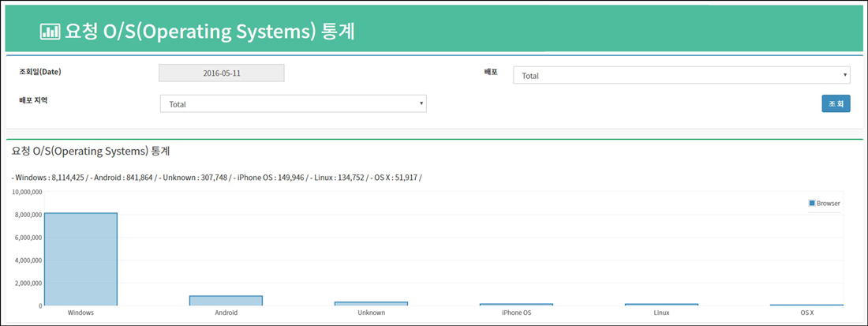Expand the 배포 지역 Total dropdown
This screenshot has height=326, width=868.
[294, 103]
